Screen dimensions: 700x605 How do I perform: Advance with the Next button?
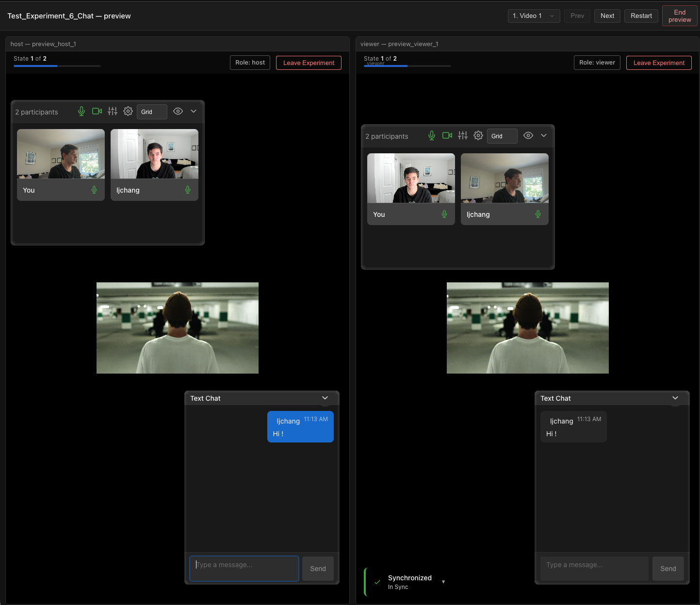[x=607, y=16]
